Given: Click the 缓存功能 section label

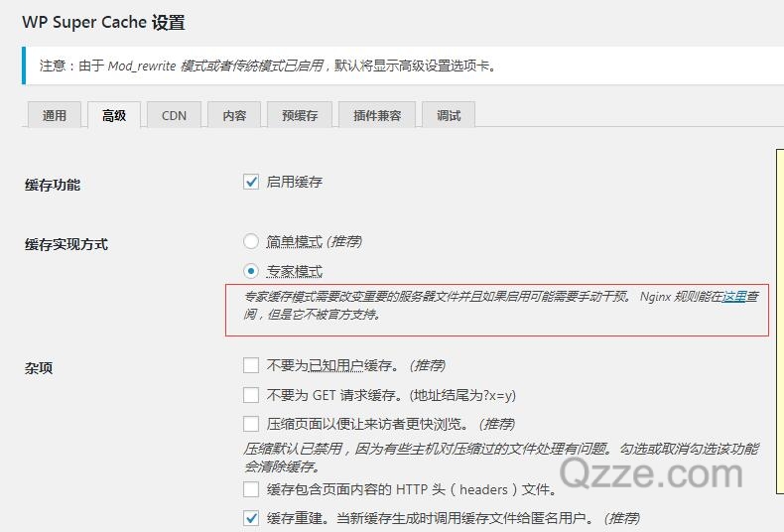Looking at the screenshot, I should click(x=53, y=185).
